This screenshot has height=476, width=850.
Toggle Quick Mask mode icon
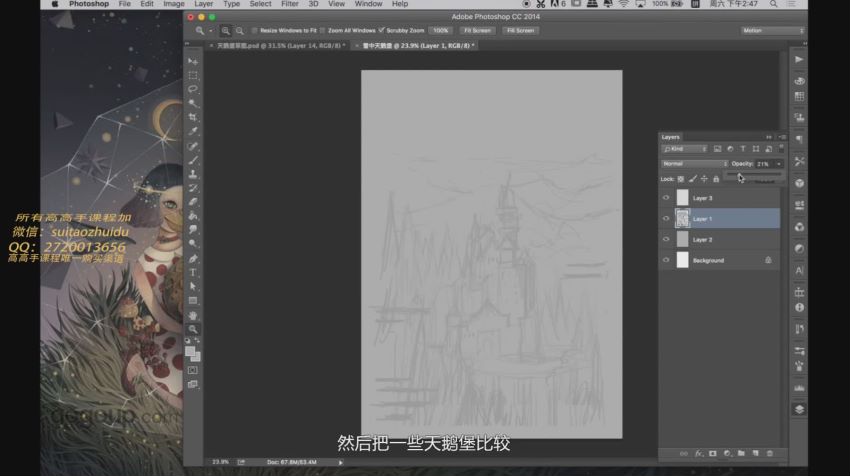click(192, 370)
